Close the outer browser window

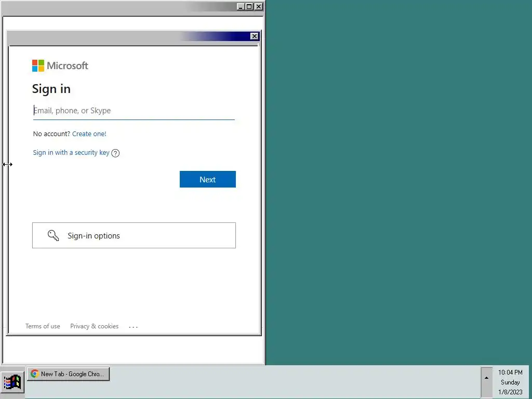pos(259,6)
